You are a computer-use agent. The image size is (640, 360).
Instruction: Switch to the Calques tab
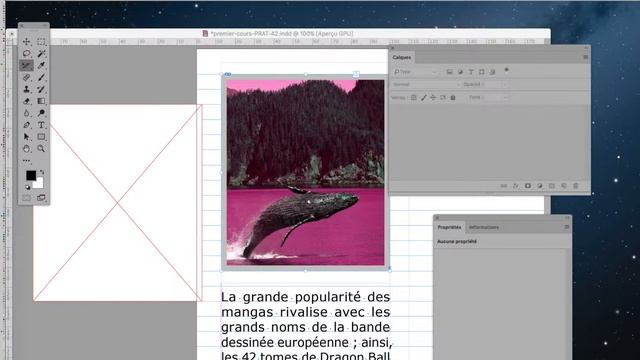(402, 57)
